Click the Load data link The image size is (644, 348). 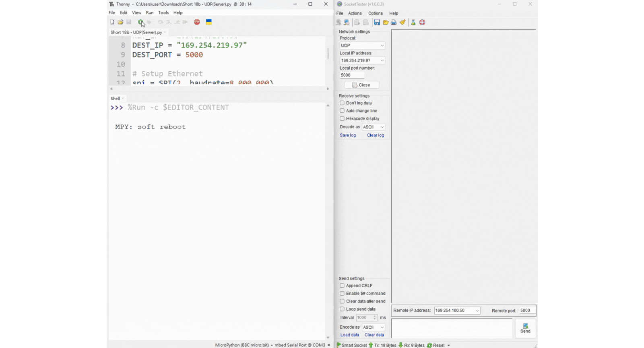pyautogui.click(x=350, y=335)
